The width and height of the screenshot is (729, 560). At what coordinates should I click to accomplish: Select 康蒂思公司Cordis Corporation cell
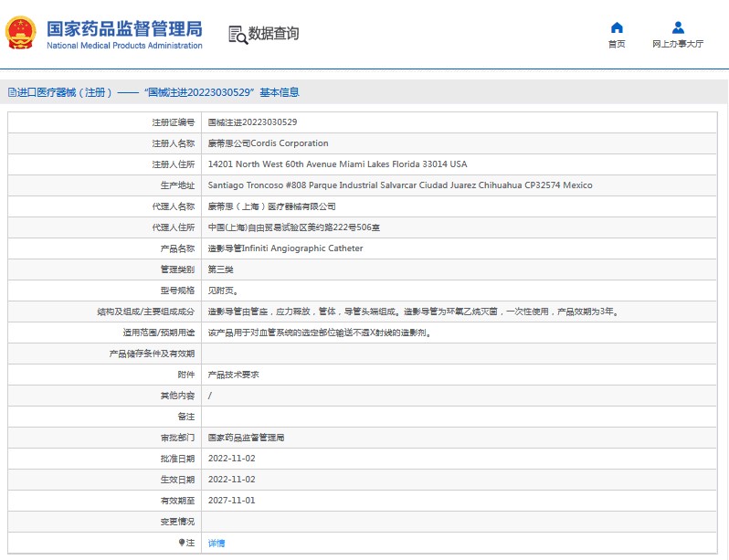coord(269,143)
